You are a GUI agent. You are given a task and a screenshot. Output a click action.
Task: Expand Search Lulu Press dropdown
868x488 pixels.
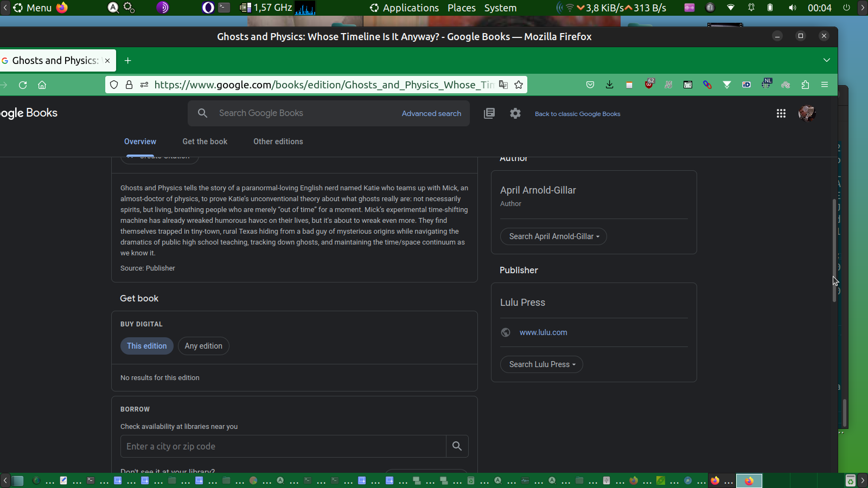pyautogui.click(x=541, y=364)
